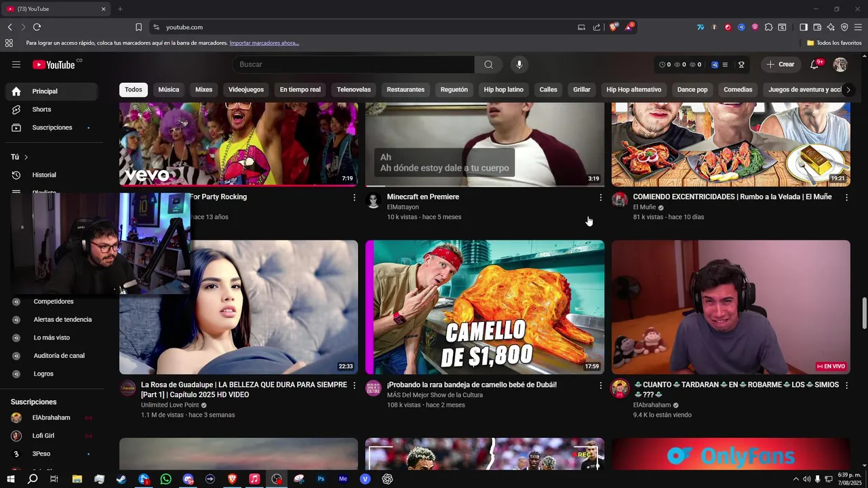Open Todos los favoritos bookmarks folder
Screen dimensions: 868x488
[x=834, y=43]
